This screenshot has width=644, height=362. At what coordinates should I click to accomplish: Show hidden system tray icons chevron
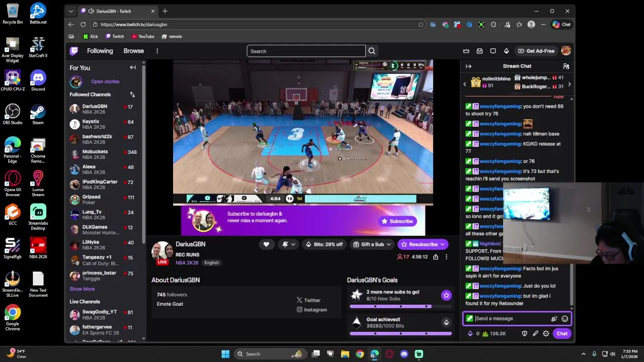pos(584,354)
